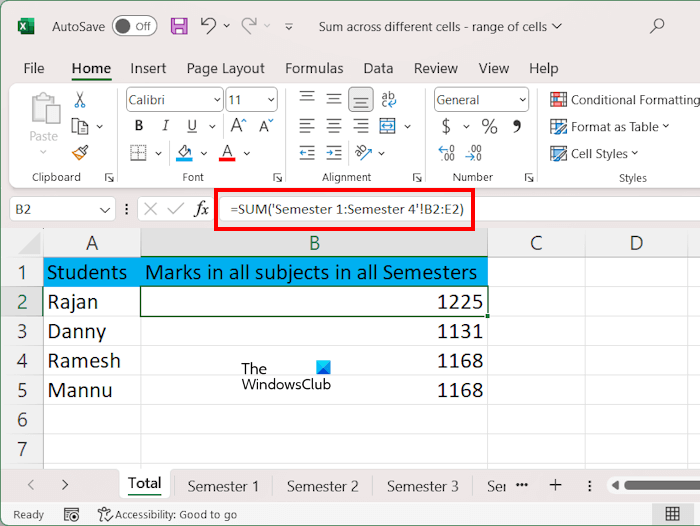Viewport: 700px width, 526px height.
Task: Open Clipboard dialog launcher
Action: tap(109, 178)
